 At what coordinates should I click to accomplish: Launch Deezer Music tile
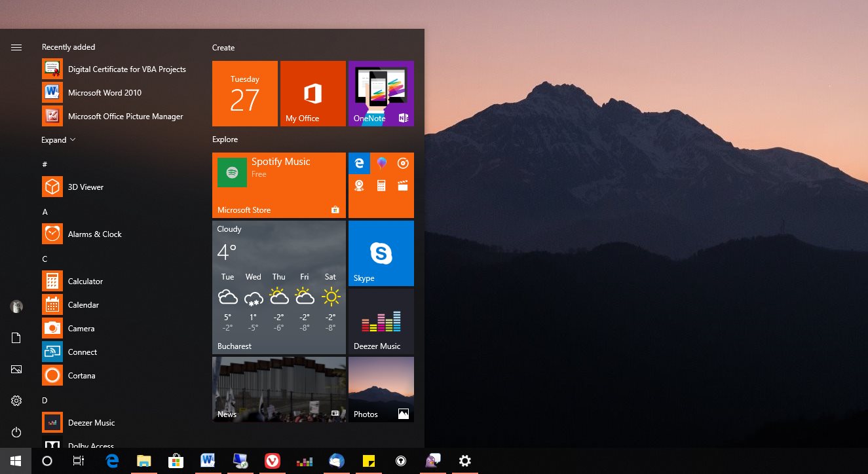(x=381, y=321)
